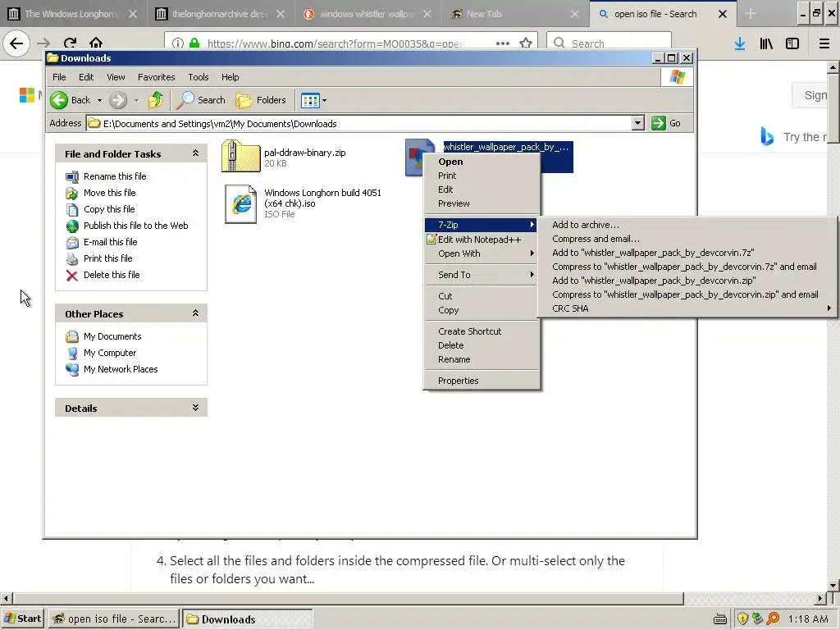Open Address bar dropdown arrow
The height and width of the screenshot is (630, 840).
pyautogui.click(x=637, y=124)
